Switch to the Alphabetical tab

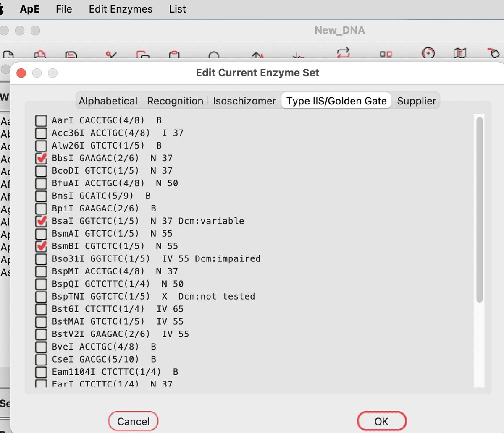[108, 101]
